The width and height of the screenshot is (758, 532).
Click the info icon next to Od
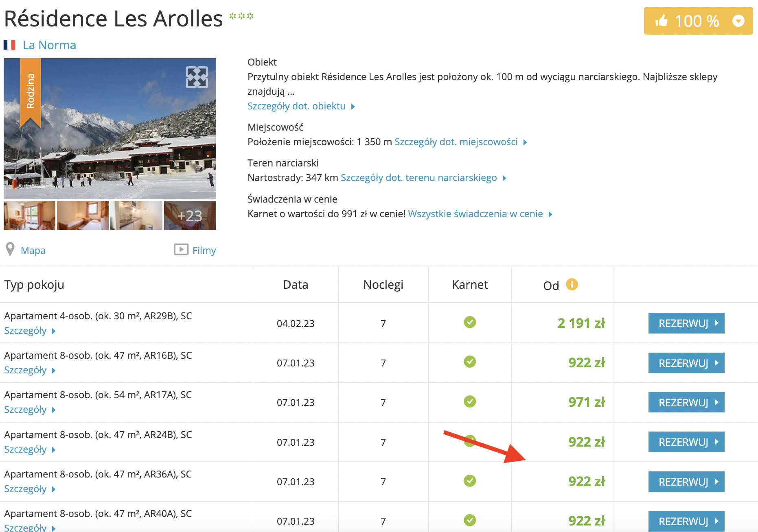coord(572,284)
